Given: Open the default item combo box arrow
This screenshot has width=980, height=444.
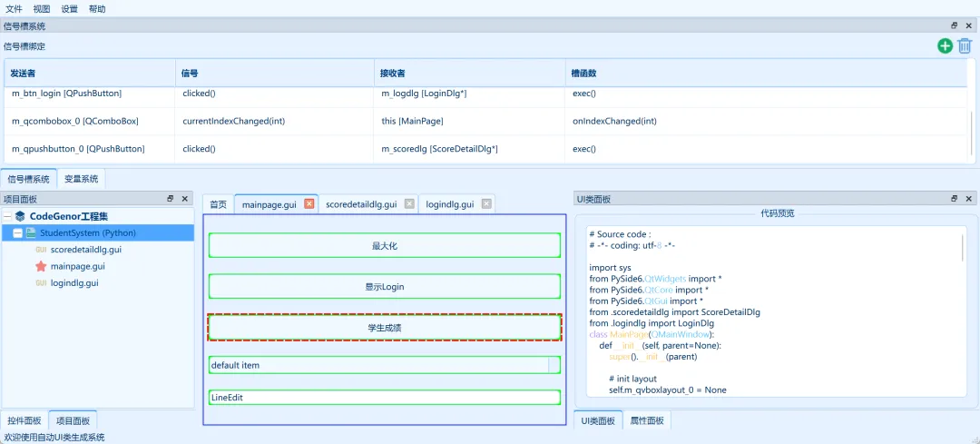Looking at the screenshot, I should tap(554, 365).
